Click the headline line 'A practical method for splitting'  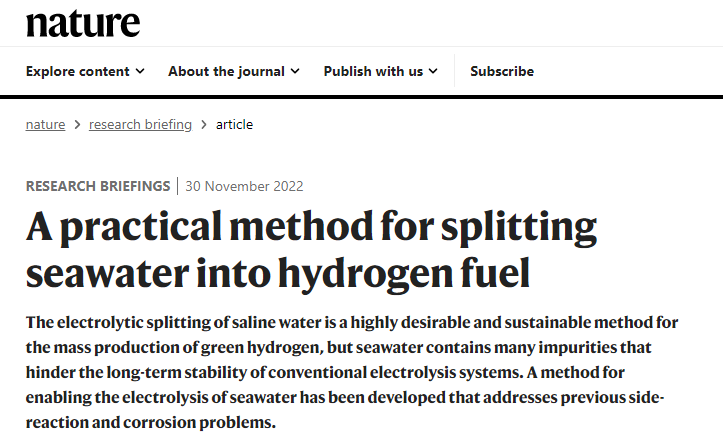pos(311,227)
